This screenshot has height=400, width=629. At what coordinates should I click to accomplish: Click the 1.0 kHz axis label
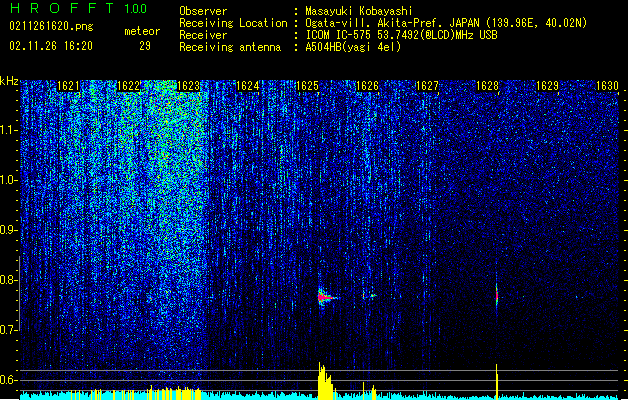click(9, 180)
